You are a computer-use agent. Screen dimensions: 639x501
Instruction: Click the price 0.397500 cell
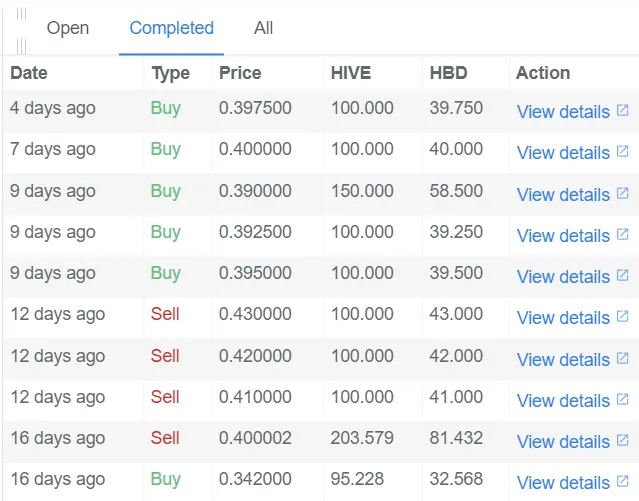[255, 108]
